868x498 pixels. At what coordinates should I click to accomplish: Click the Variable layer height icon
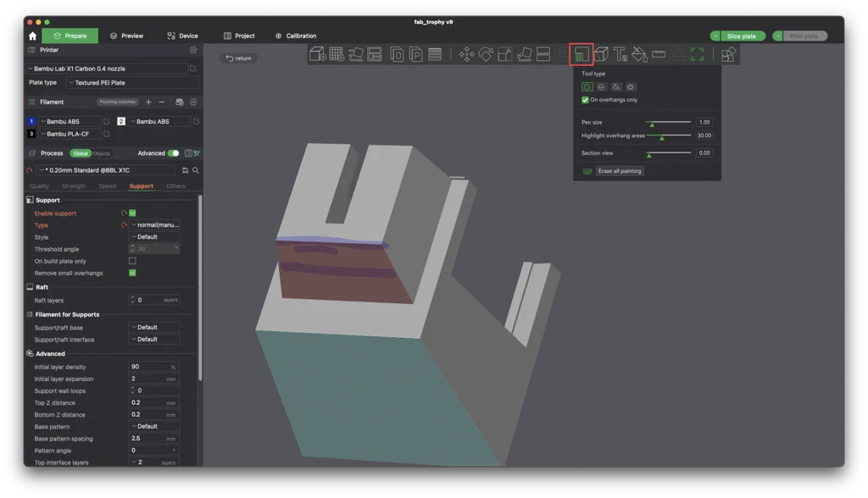pyautogui.click(x=435, y=54)
